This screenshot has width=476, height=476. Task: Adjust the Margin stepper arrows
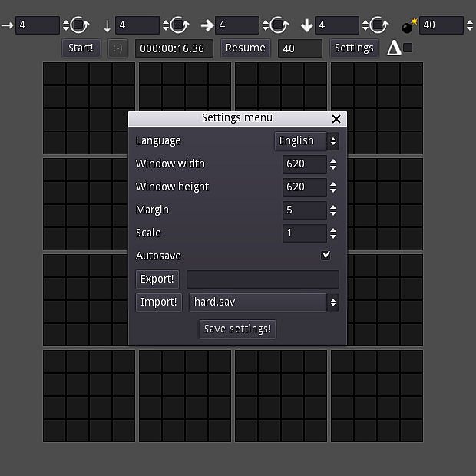[333, 210]
